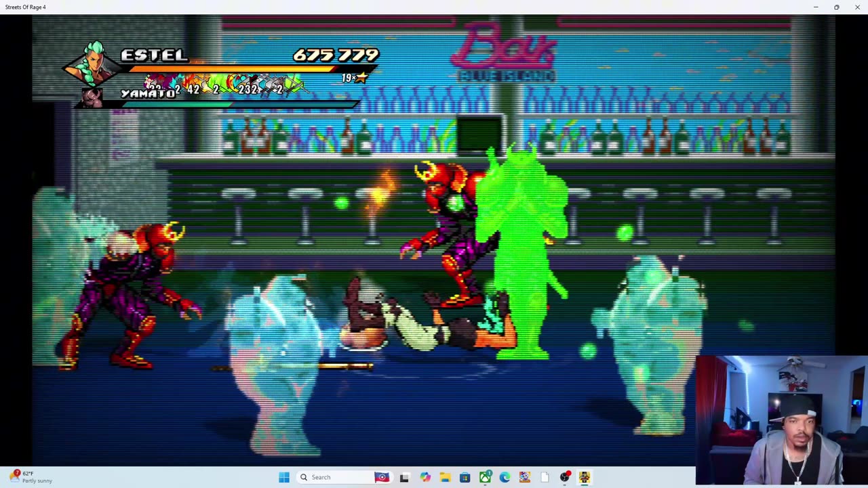Select the Streets of Rage 4 taskbar icon
This screenshot has height=488, width=868.
click(x=584, y=477)
